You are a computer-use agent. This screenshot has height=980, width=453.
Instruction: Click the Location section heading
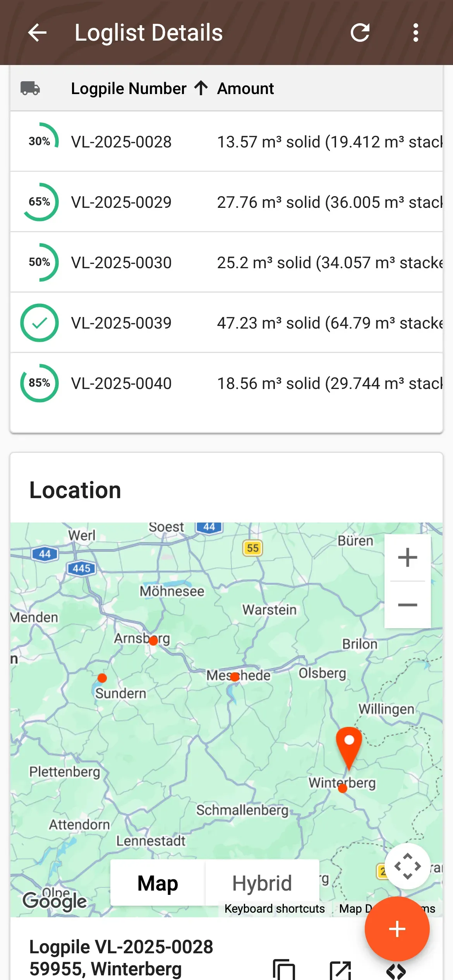(x=75, y=490)
